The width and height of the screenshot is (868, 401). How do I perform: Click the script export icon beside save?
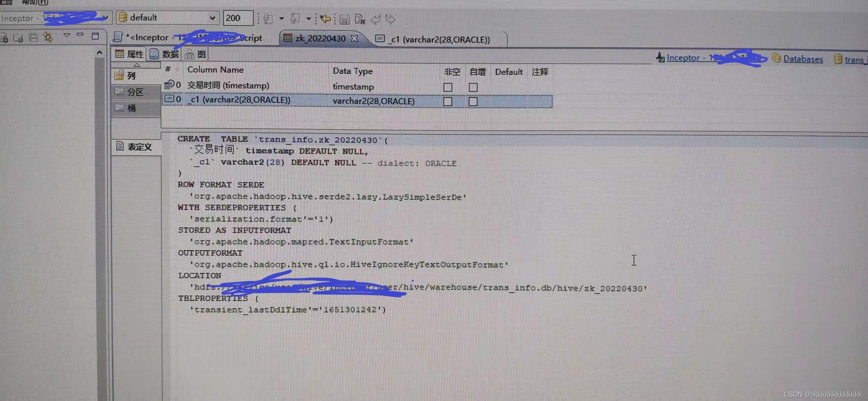tap(359, 19)
